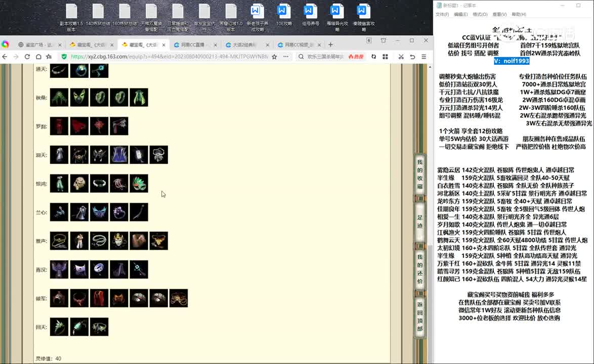Close the active 藏宝阁 tab
This screenshot has width=594, height=364.
click(x=163, y=44)
